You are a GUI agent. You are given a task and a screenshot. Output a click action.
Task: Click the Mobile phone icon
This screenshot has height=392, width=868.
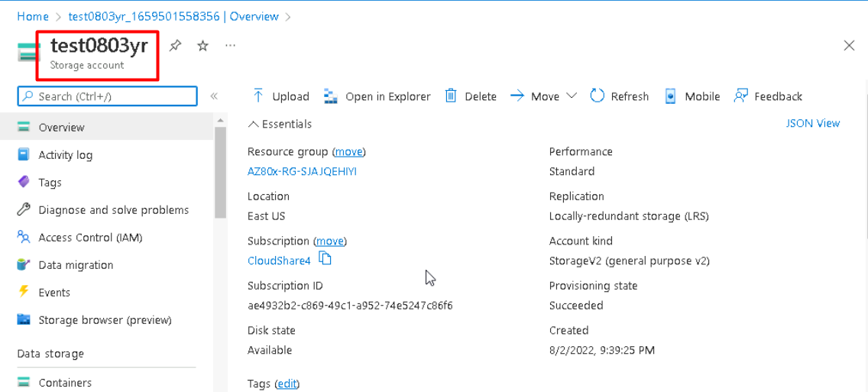coord(670,96)
